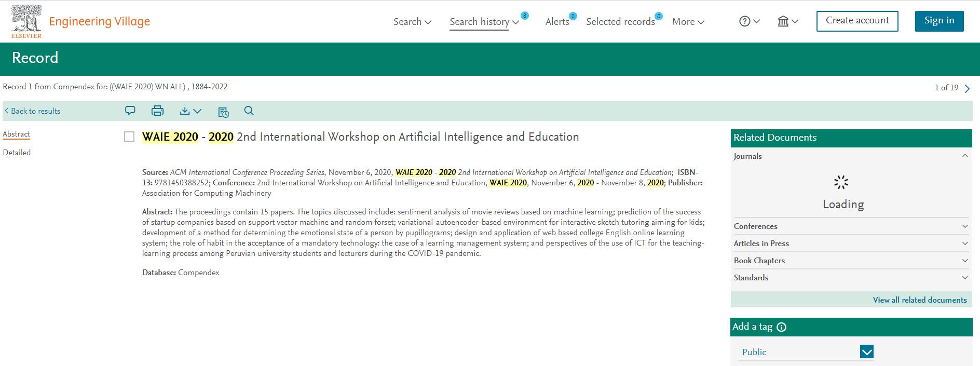Click the ISBN number 9781450388252

pos(182,183)
